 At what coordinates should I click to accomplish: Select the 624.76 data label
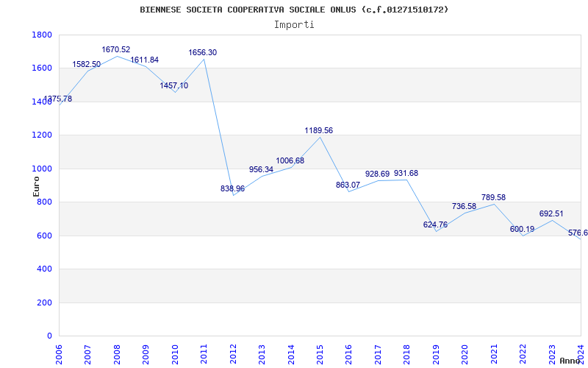[435, 225]
